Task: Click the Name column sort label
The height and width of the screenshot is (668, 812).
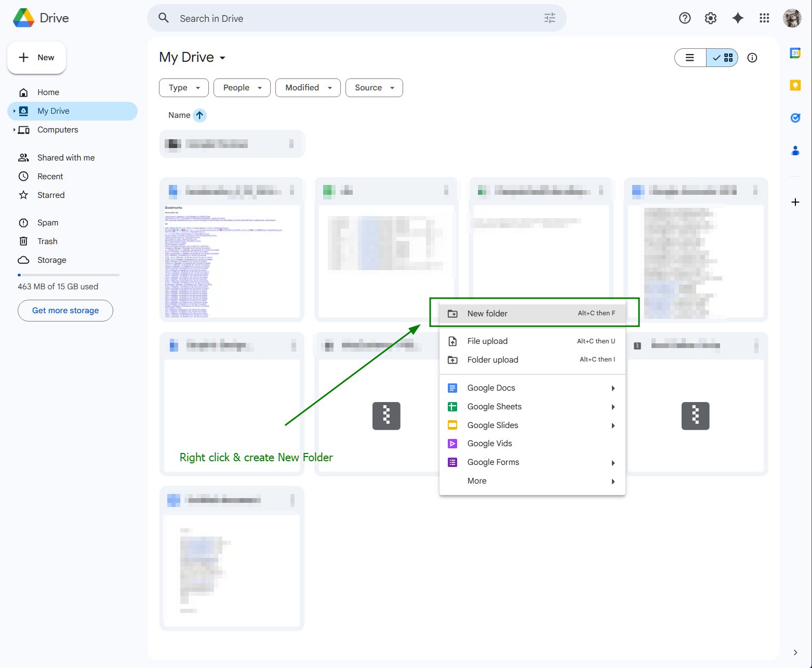Action: pos(179,115)
